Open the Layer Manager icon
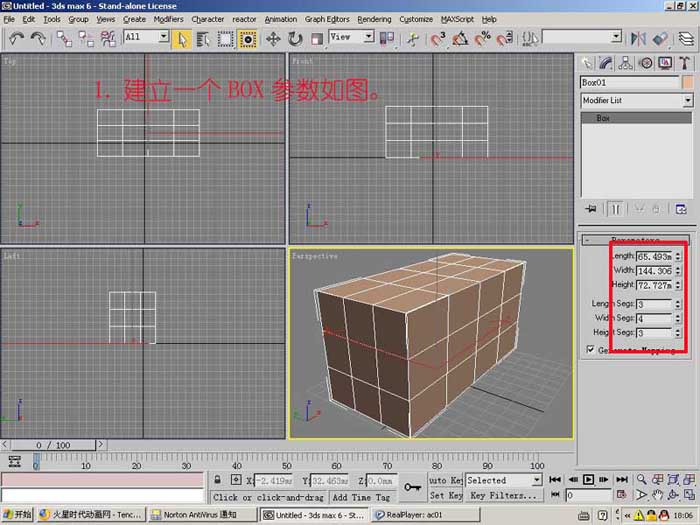Screen dimensions: 700x525 click(686, 39)
